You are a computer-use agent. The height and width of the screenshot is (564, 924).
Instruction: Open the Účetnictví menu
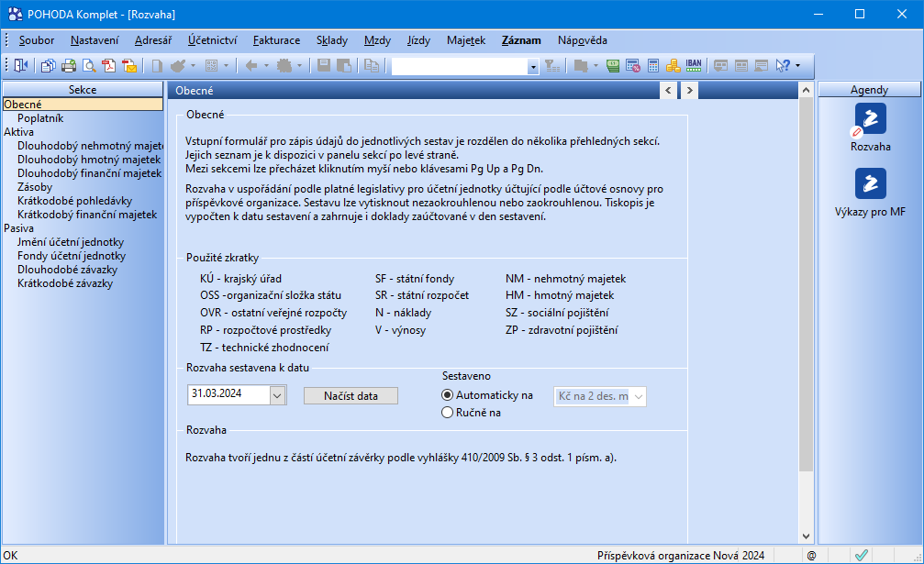point(212,40)
